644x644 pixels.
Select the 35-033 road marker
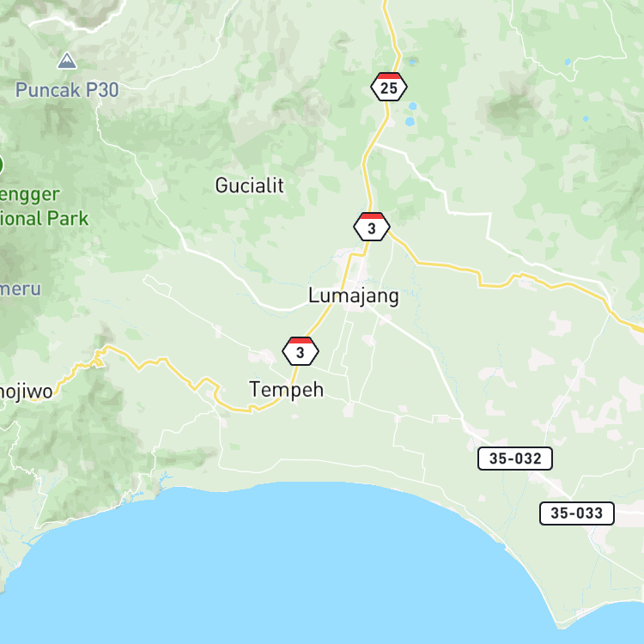[577, 513]
